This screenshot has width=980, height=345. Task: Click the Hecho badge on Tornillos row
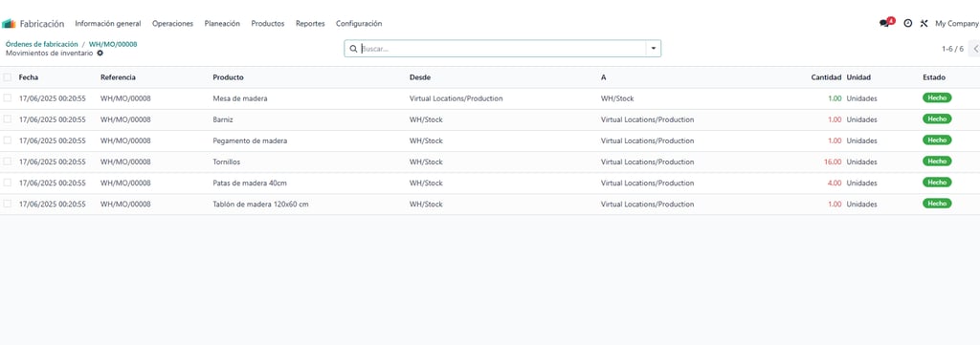click(937, 161)
